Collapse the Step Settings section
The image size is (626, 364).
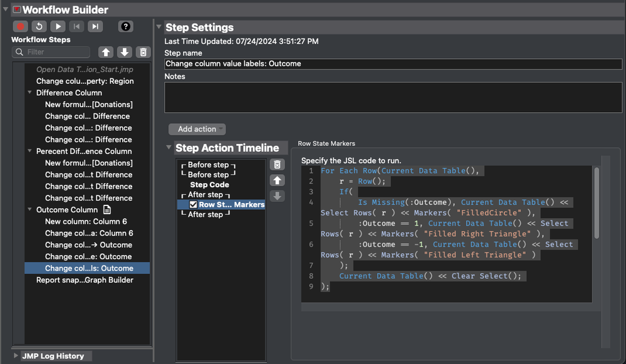tap(159, 27)
